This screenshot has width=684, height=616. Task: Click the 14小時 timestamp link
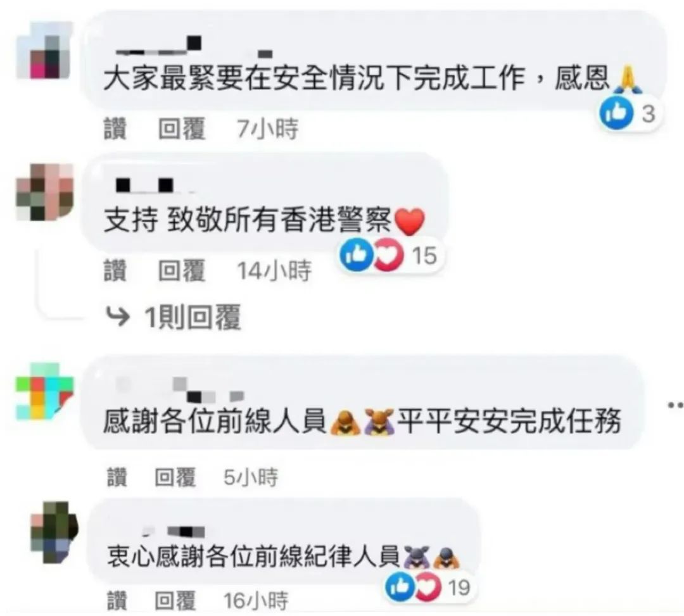click(x=274, y=270)
